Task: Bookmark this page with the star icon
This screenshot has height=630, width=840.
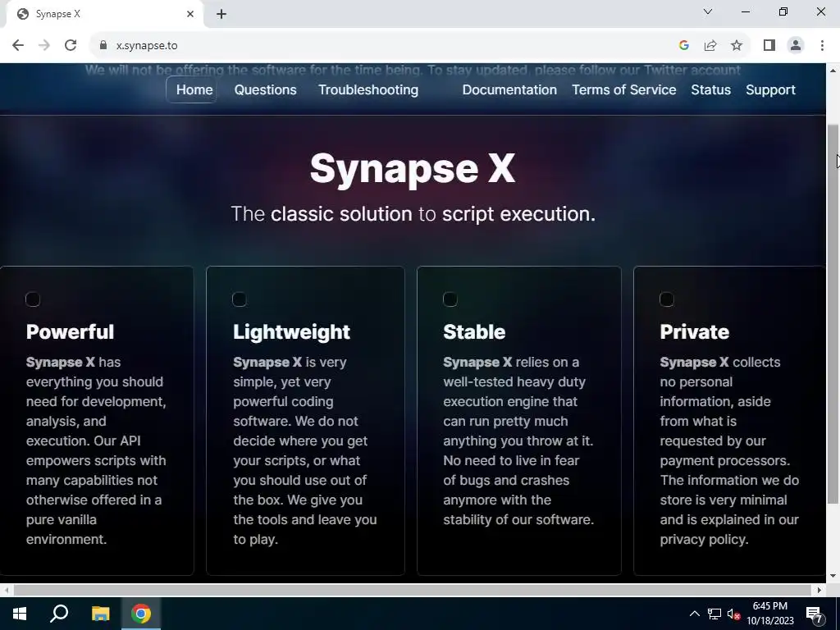Action: coord(737,46)
